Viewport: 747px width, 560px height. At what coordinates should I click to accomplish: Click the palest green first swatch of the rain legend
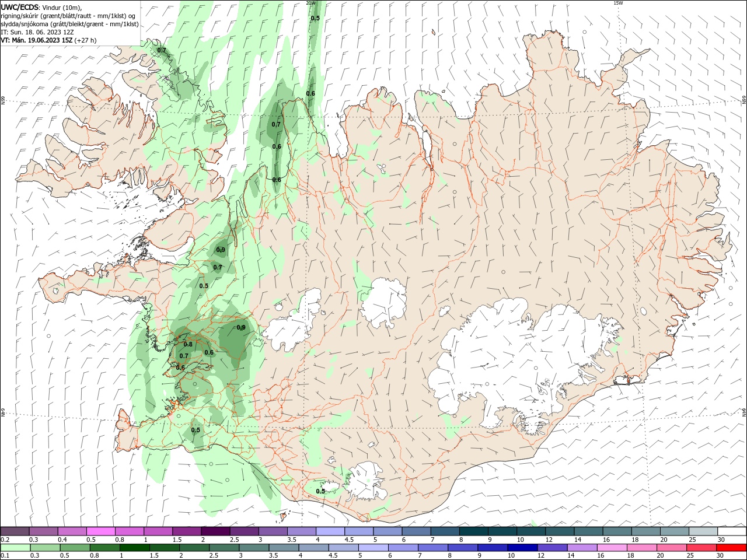click(x=16, y=548)
